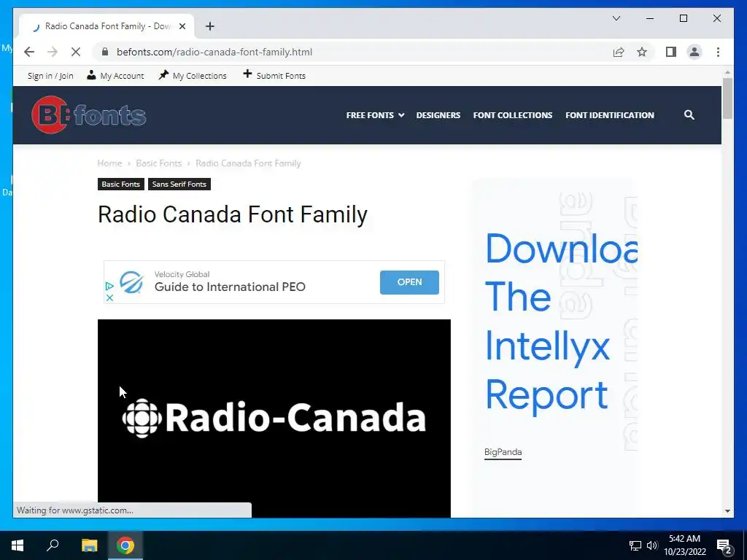Open network status tray icon
Viewport: 747px width, 560px height.
click(635, 545)
